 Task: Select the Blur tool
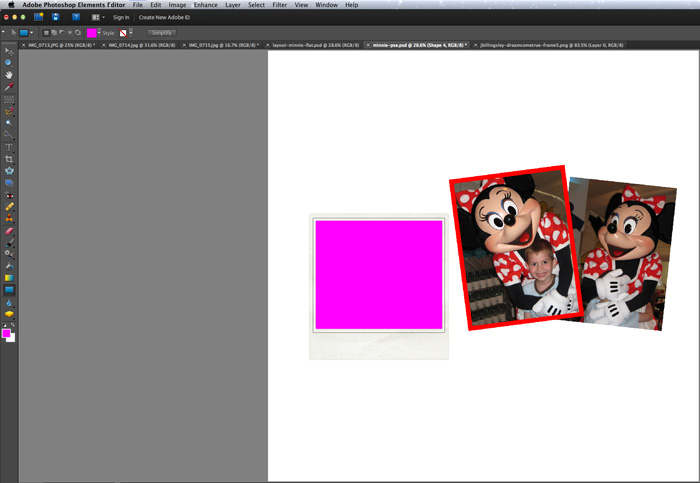pos(8,303)
